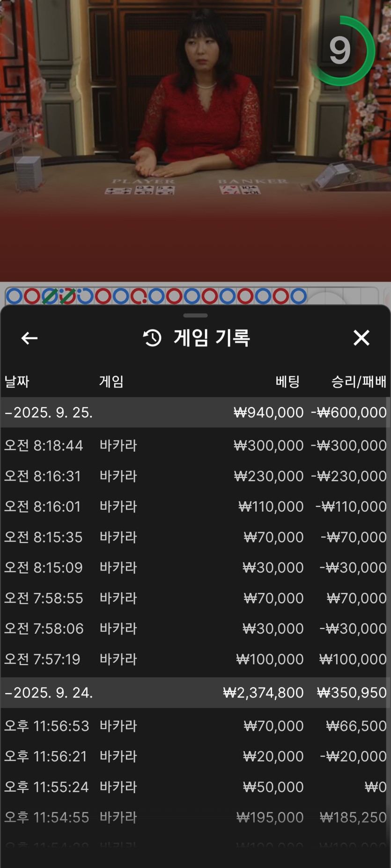Screen dimensions: 391x868
Task: Tap the last blue circle in the bead road
Action: (298, 296)
